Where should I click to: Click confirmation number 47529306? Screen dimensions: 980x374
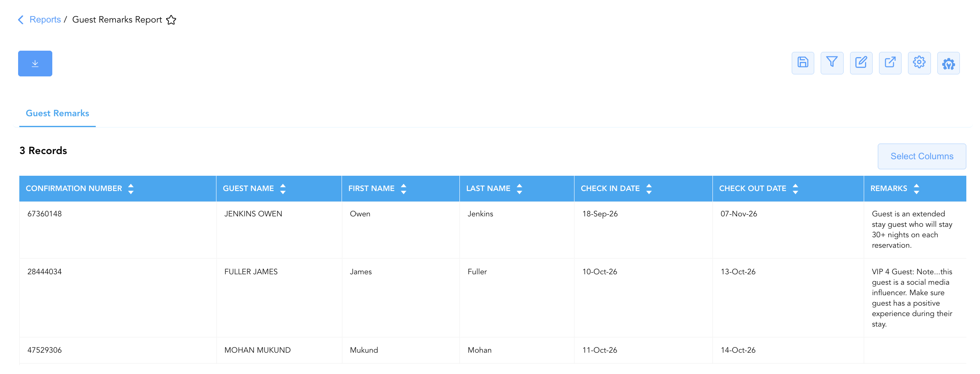tap(45, 350)
